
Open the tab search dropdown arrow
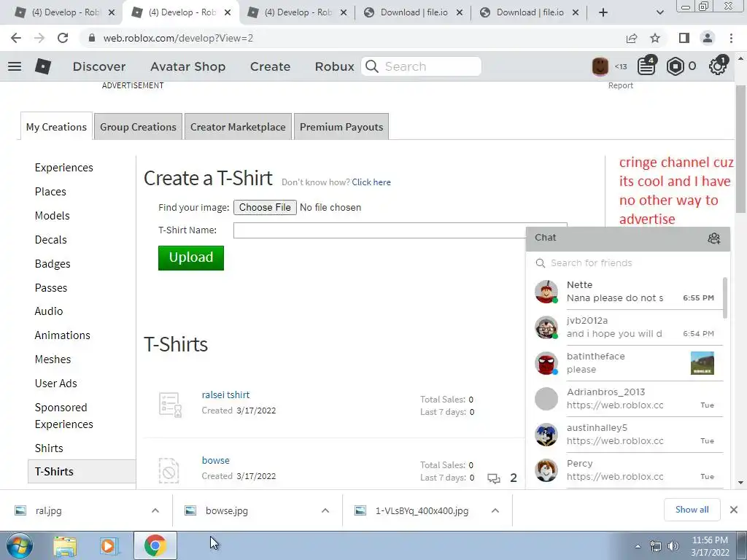(x=659, y=12)
